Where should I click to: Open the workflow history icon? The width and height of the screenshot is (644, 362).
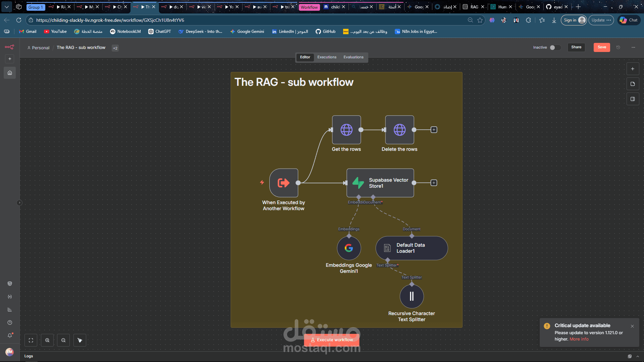point(618,47)
